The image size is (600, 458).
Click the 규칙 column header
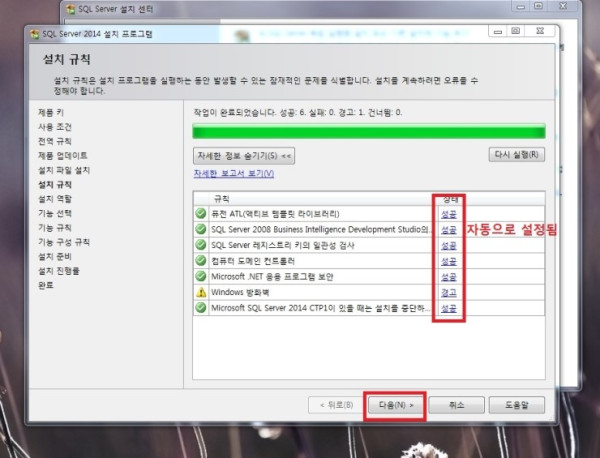[221, 199]
